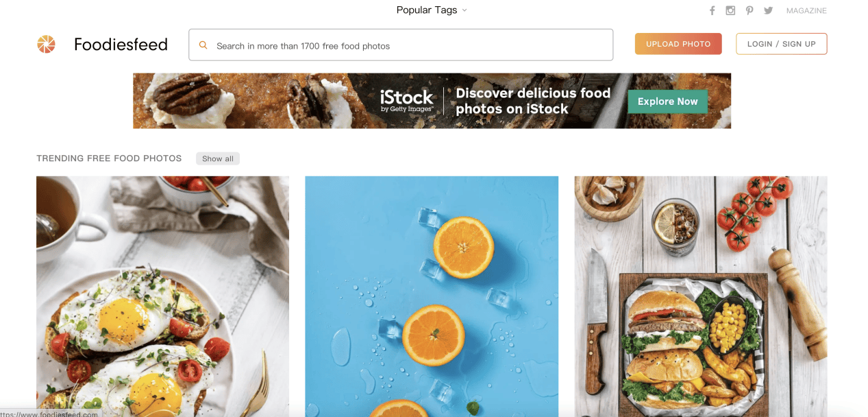This screenshot has height=417, width=868.
Task: Expand the Popular Tags dropdown
Action: point(427,10)
